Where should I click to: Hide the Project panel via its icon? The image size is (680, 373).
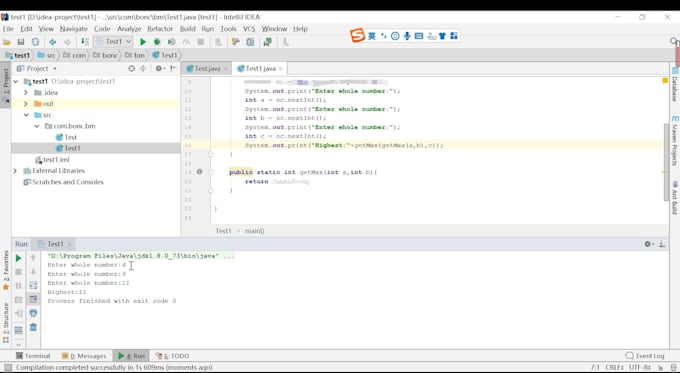pos(173,69)
